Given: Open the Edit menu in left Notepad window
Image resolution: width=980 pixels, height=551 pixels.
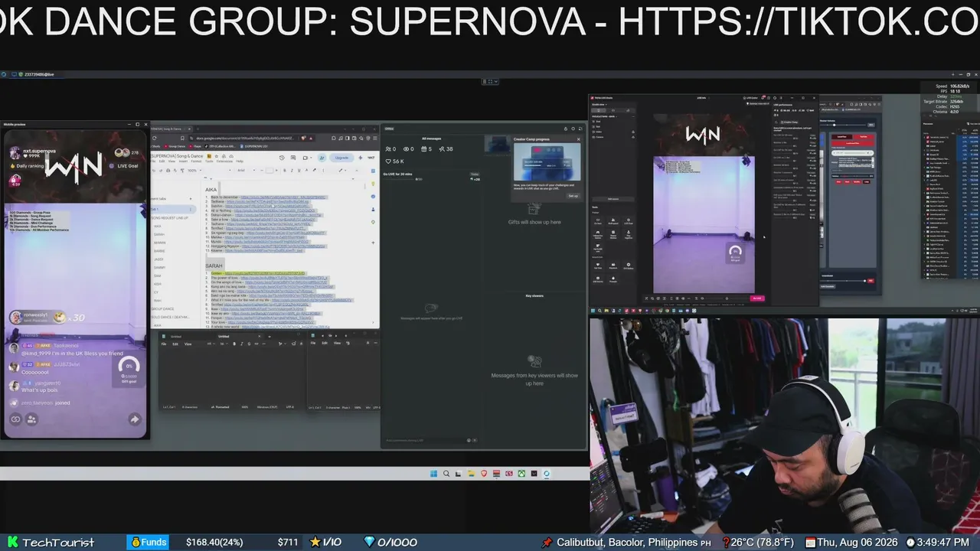Looking at the screenshot, I should pyautogui.click(x=175, y=344).
